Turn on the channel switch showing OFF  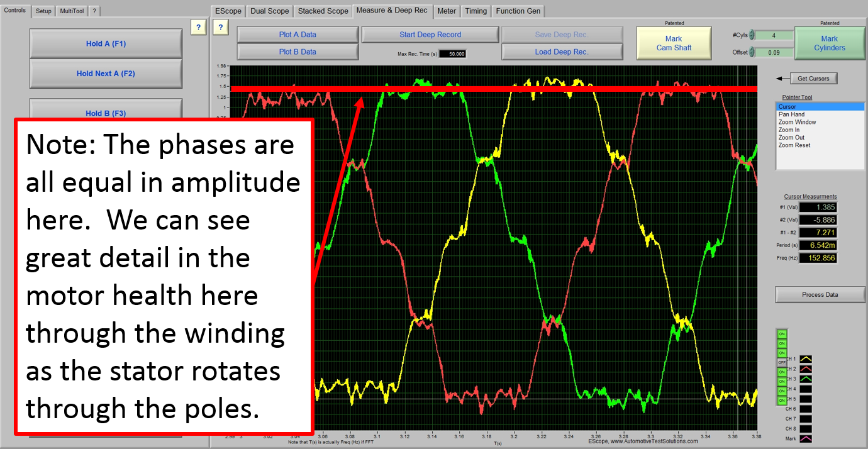pyautogui.click(x=782, y=363)
